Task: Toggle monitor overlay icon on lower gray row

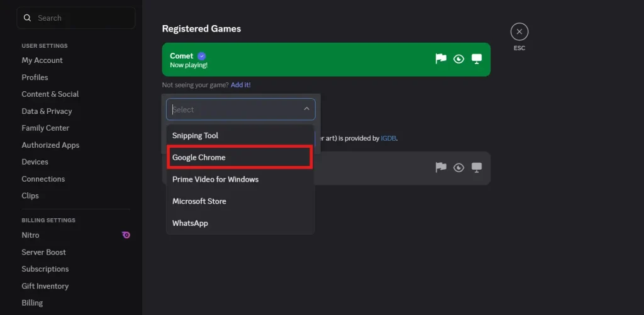Action: pos(477,167)
